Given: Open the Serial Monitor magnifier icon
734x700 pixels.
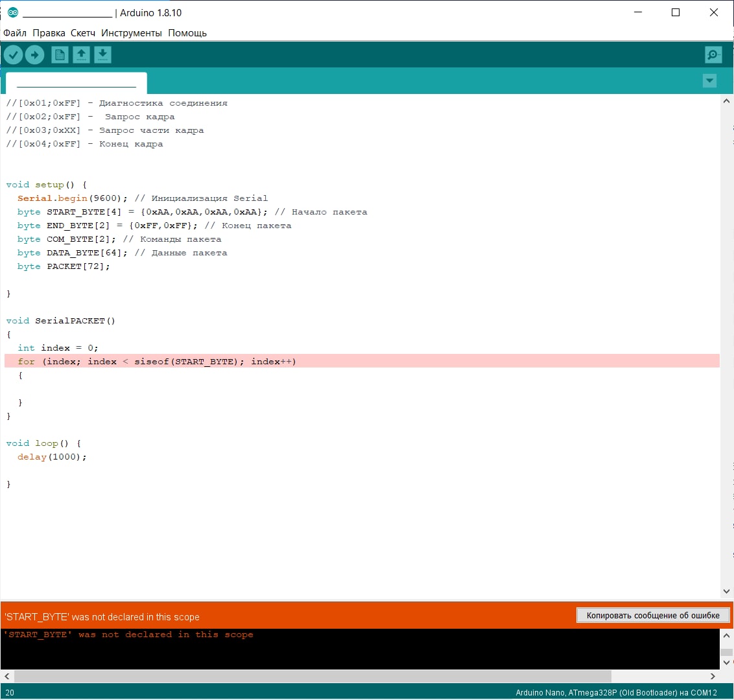Looking at the screenshot, I should point(713,55).
